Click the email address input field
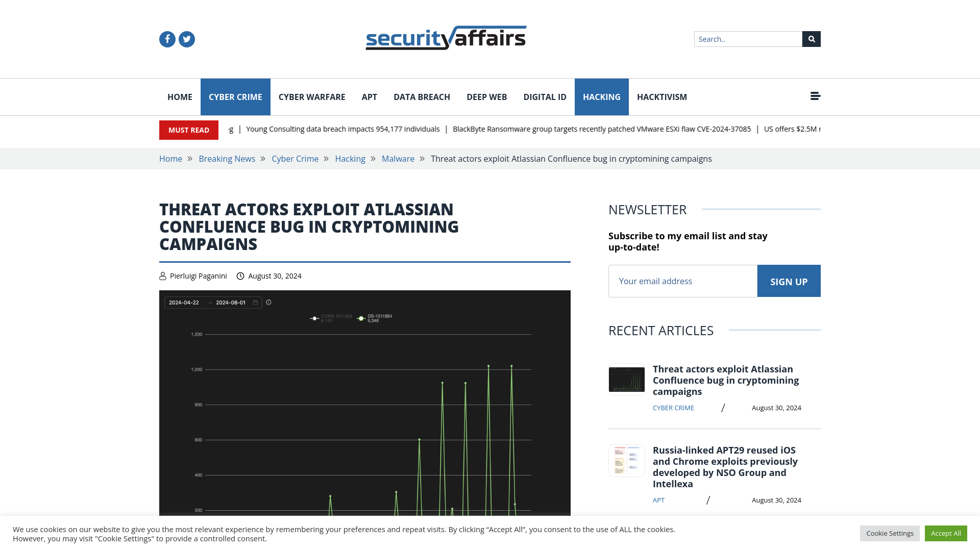The height and width of the screenshot is (551, 980). (x=682, y=281)
